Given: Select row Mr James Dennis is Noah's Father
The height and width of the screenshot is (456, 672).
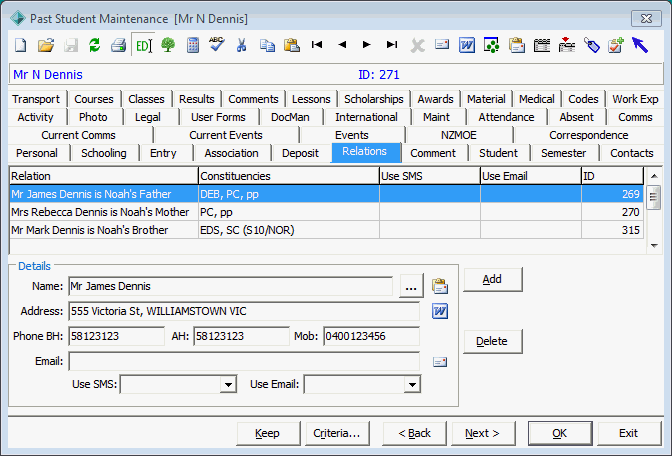Looking at the screenshot, I should 326,194.
